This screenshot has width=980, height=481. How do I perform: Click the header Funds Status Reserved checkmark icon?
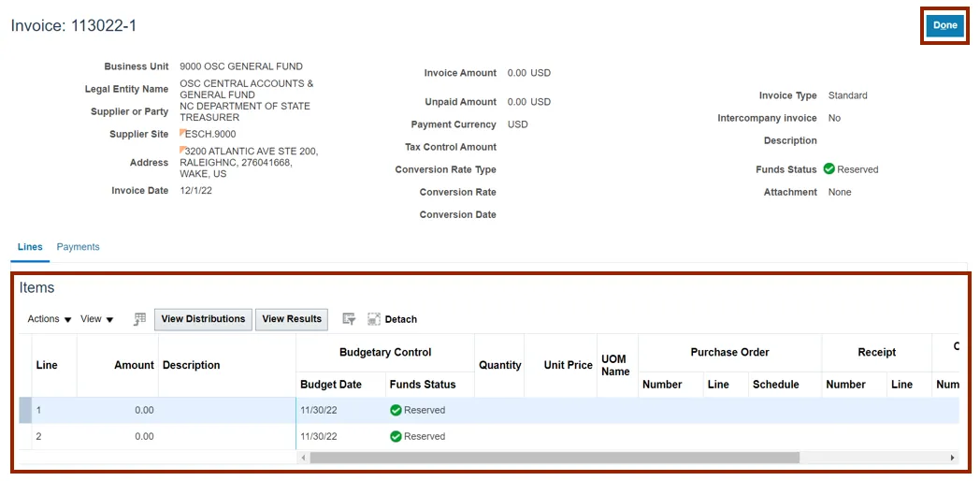[x=829, y=169]
